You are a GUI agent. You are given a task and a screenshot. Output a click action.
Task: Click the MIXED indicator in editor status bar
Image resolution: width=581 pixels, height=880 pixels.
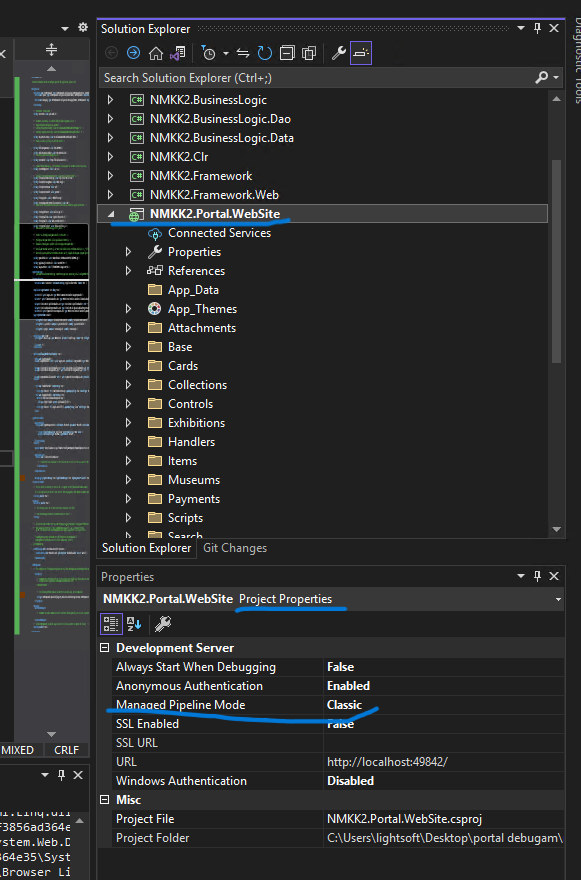tap(17, 750)
